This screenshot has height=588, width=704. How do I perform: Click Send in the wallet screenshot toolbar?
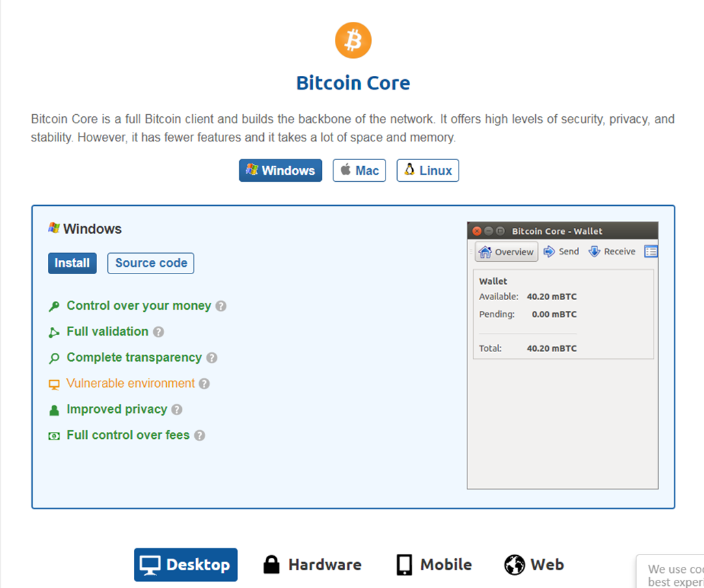coord(561,252)
